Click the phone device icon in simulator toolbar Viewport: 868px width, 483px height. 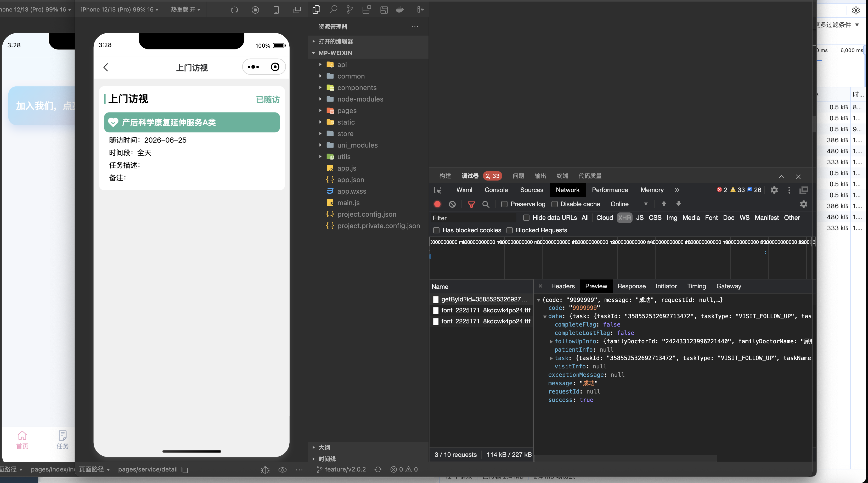click(276, 10)
